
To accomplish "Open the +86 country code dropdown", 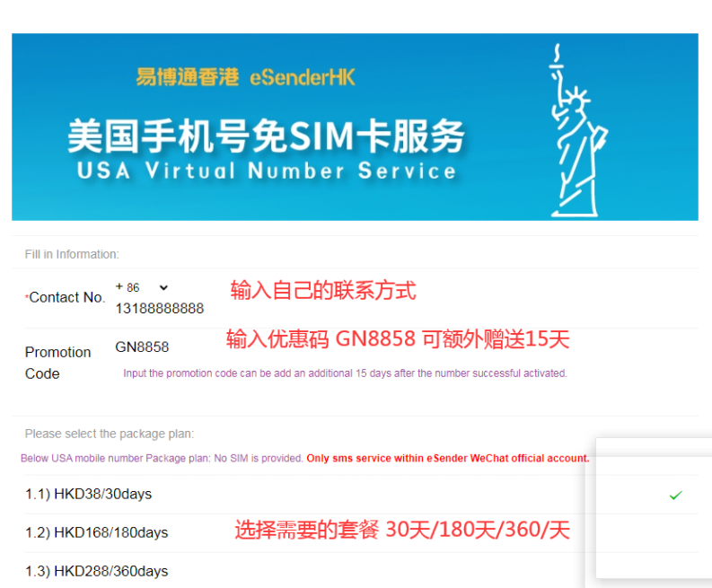I will (x=142, y=287).
